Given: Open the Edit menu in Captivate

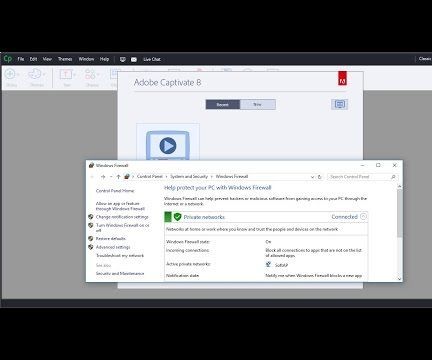Looking at the screenshot, I should 33,59.
